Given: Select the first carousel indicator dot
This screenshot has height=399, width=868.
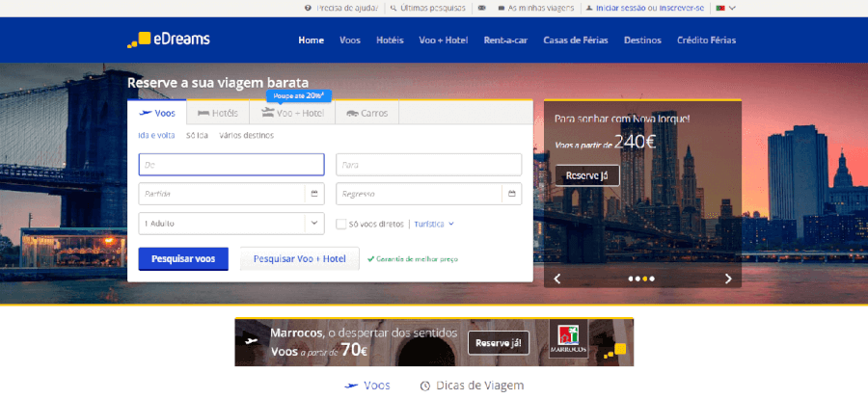Looking at the screenshot, I should pyautogui.click(x=632, y=279).
